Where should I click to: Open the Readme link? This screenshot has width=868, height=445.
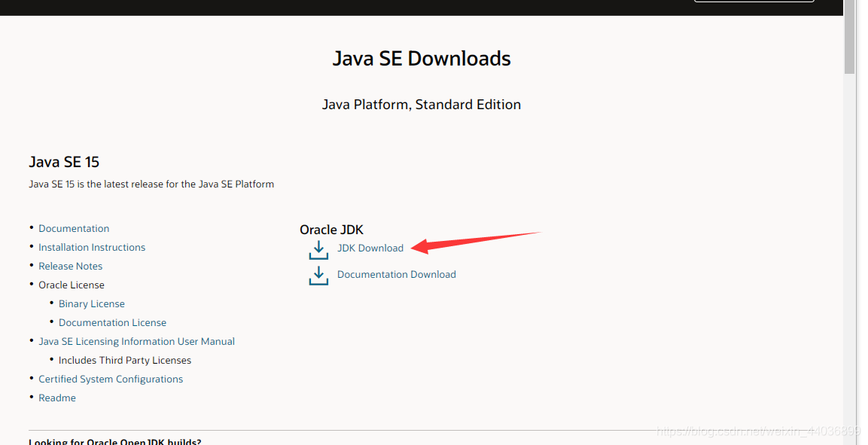(57, 398)
